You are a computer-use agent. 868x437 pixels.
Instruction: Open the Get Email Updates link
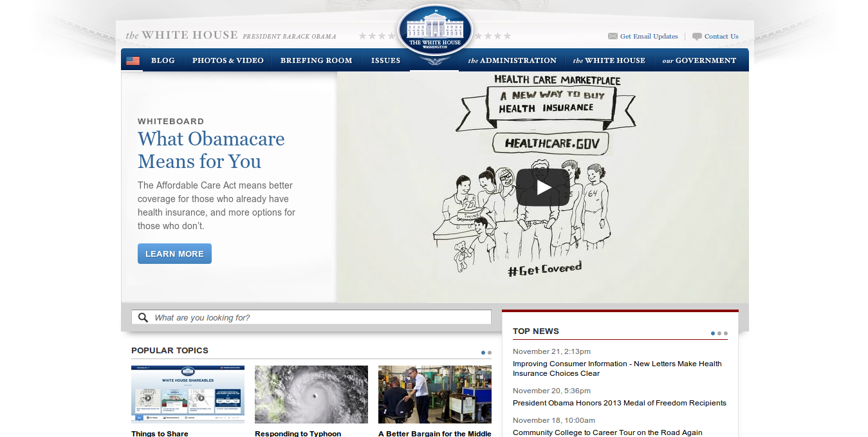tap(649, 37)
